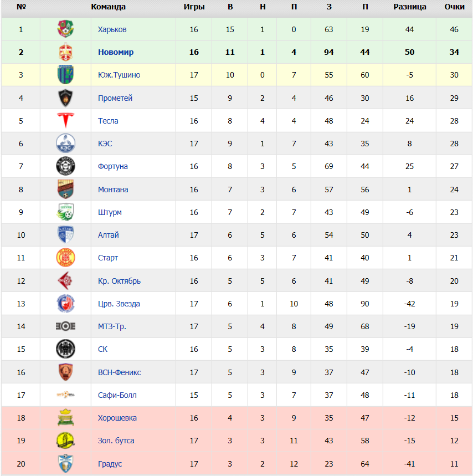Click the Старт yellow circular emblem
This screenshot has width=473, height=476.
pyautogui.click(x=65, y=258)
